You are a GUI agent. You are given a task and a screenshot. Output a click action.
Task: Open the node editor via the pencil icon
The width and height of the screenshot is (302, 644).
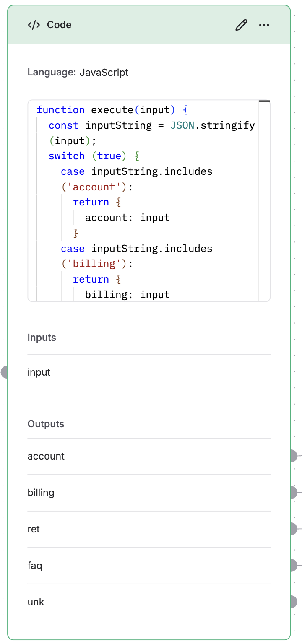pyautogui.click(x=241, y=25)
